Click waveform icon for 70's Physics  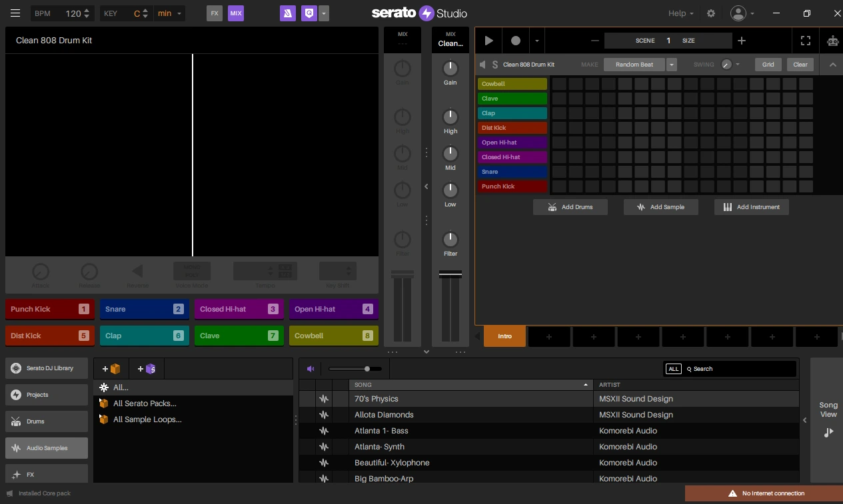coord(324,399)
